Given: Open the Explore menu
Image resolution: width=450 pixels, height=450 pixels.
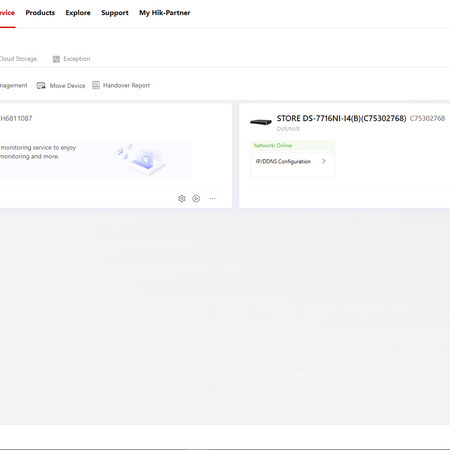Looking at the screenshot, I should [x=78, y=13].
